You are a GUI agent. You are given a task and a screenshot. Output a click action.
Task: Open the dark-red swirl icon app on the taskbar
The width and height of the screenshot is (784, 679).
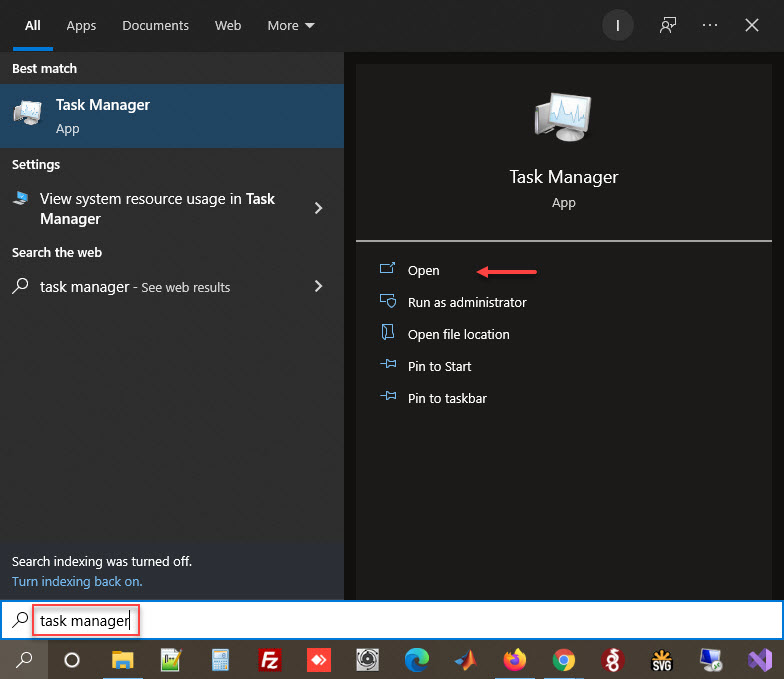coord(612,660)
